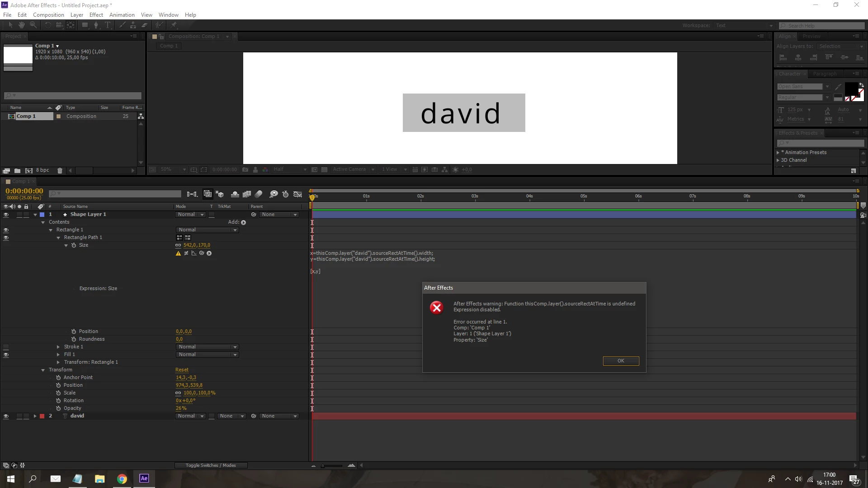Screen dimensions: 868x488
Task: Enable the Motion Blur timeline switch
Action: [x=259, y=194]
